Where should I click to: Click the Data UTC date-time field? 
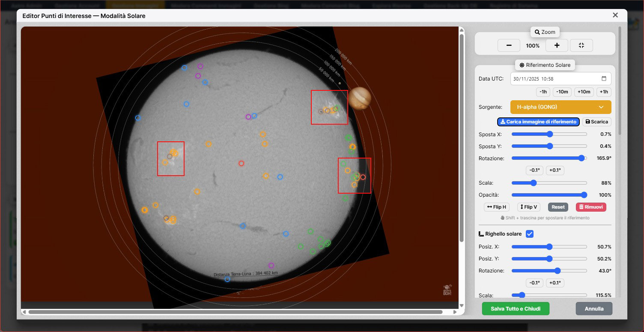(561, 79)
